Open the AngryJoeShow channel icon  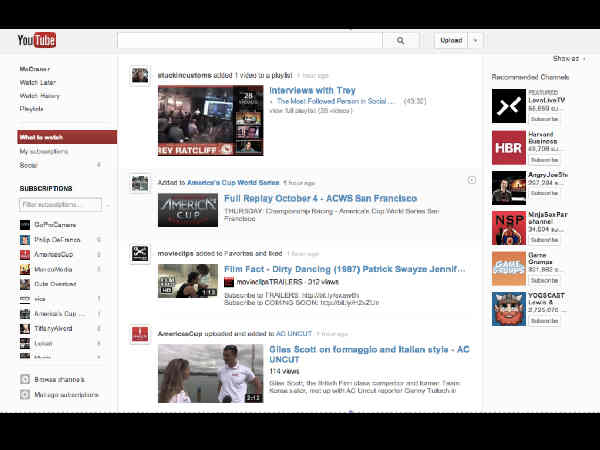coord(509,188)
